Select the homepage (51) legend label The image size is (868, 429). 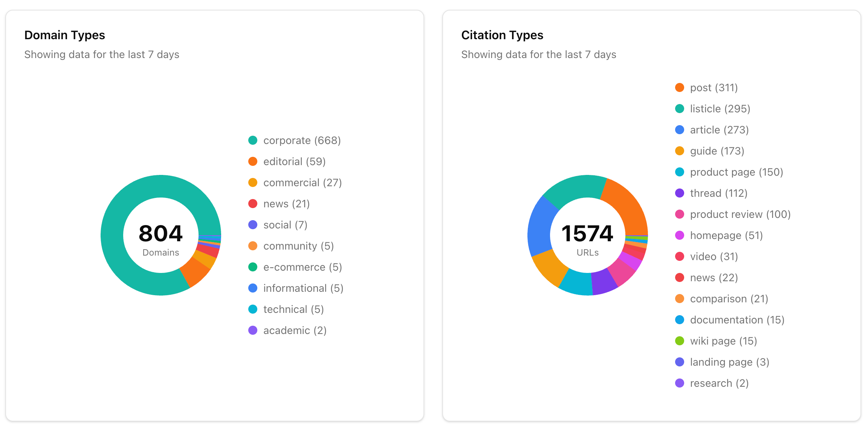tap(726, 236)
